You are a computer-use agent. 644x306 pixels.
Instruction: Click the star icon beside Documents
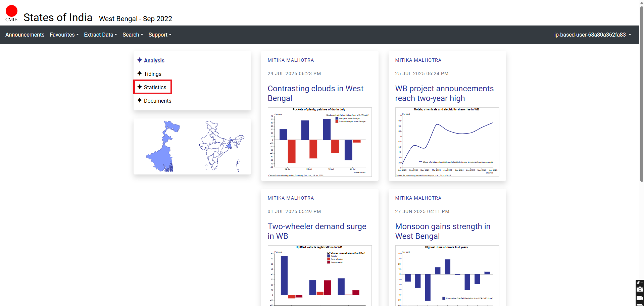[140, 100]
